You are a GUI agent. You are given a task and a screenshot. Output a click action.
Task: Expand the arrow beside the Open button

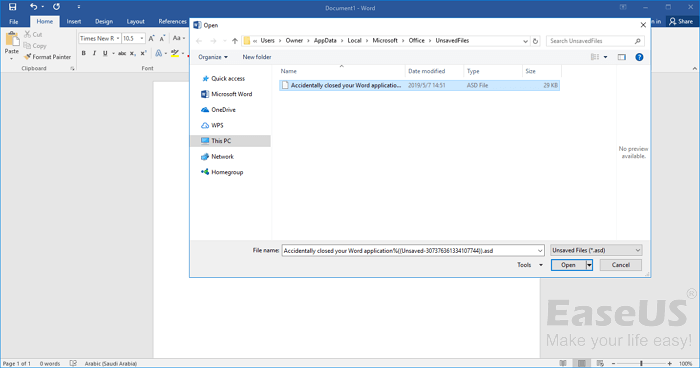[589, 265]
